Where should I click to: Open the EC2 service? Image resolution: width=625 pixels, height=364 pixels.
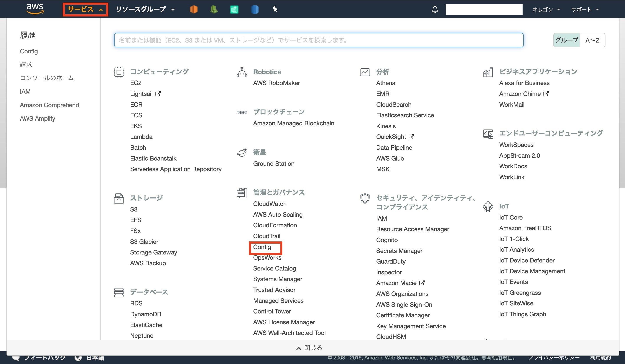(x=136, y=83)
